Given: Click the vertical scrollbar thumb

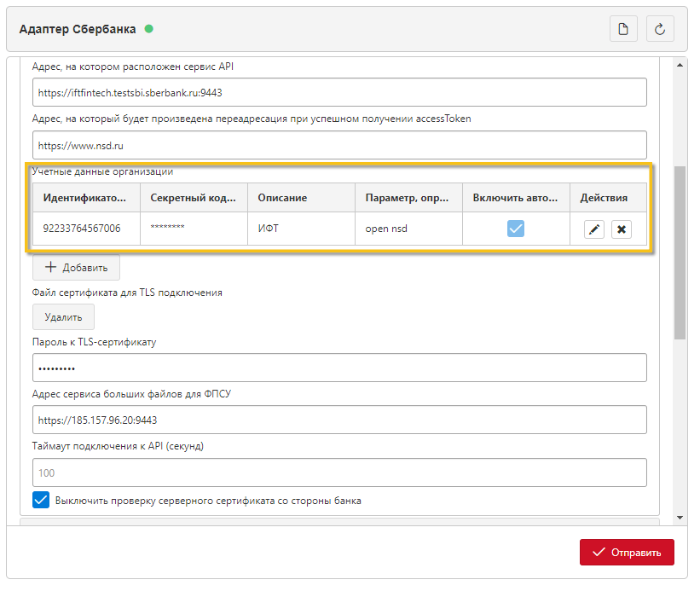Looking at the screenshot, I should [680, 252].
